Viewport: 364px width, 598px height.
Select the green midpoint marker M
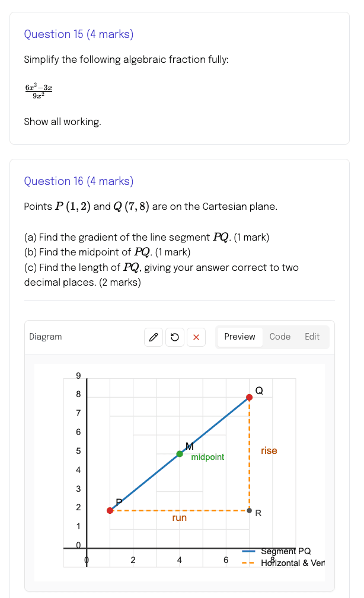(180, 454)
